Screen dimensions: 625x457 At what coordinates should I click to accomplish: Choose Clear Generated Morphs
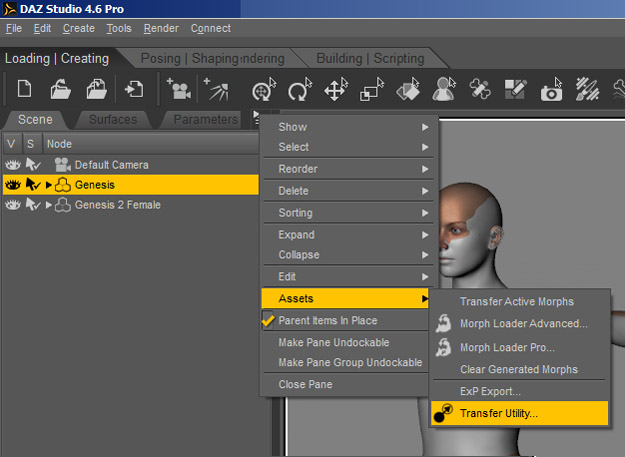coord(520,369)
